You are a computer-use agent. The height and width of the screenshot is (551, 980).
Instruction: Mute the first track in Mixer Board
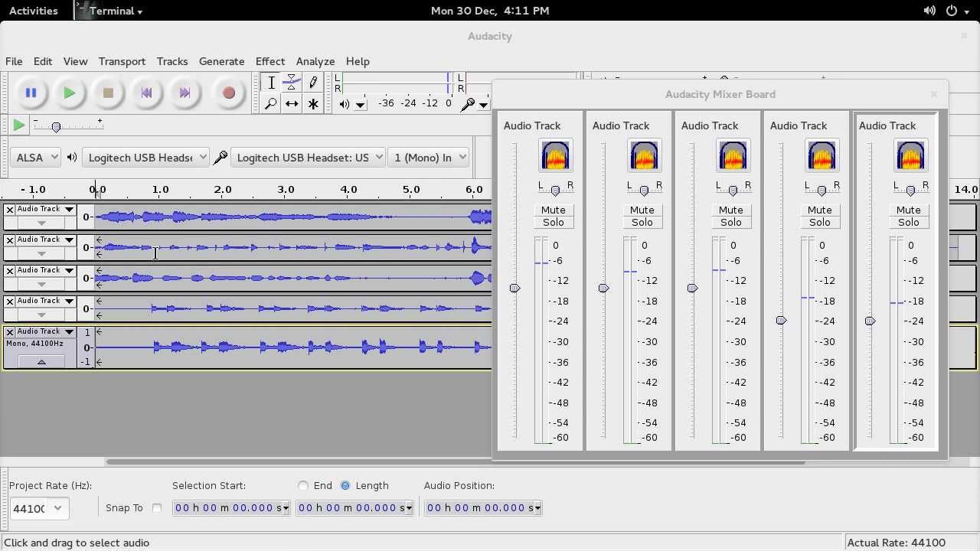[554, 210]
